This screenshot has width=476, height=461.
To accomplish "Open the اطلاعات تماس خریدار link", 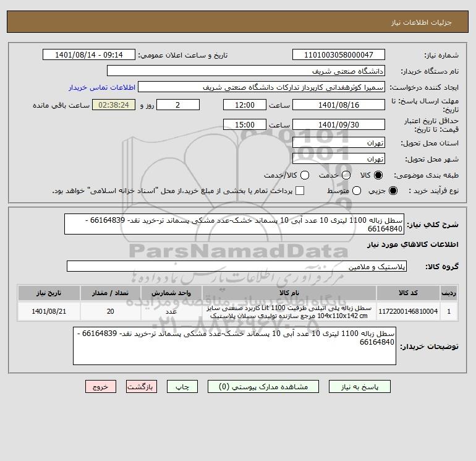I will click(x=102, y=87).
